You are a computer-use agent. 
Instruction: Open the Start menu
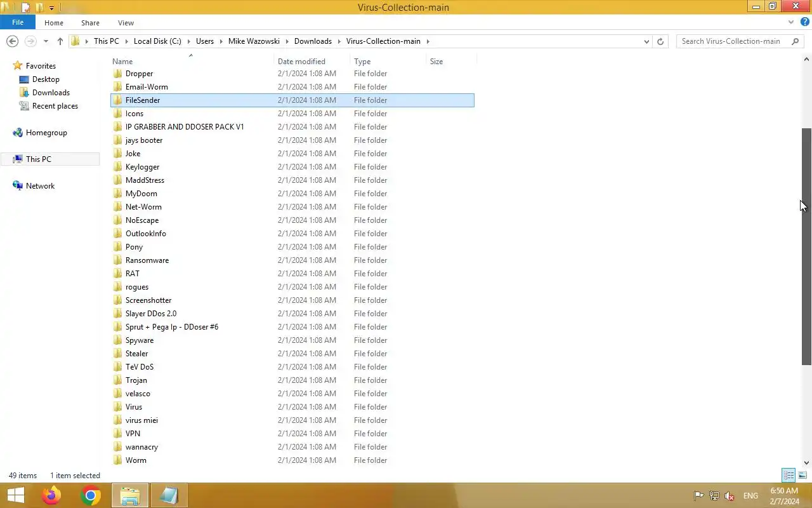[x=16, y=495]
